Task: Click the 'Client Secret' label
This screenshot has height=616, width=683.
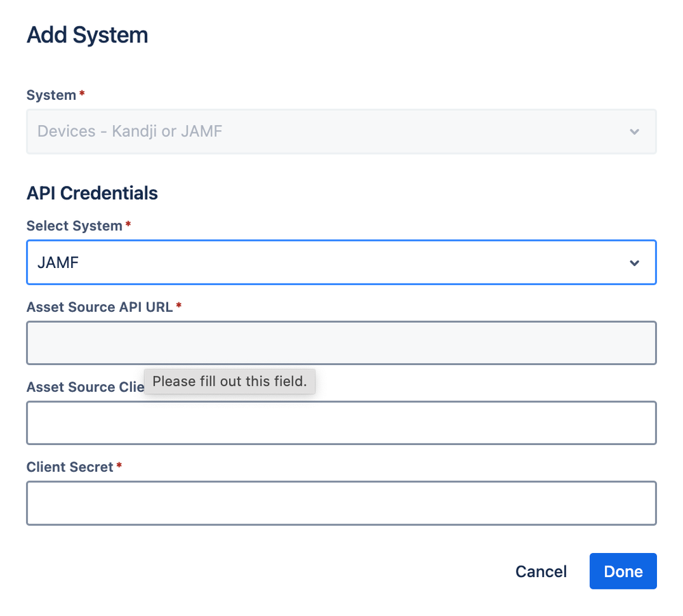Action: 70,467
